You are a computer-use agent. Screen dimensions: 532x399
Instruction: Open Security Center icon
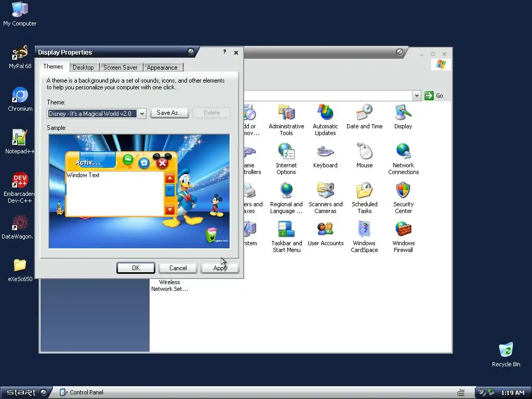(x=403, y=198)
